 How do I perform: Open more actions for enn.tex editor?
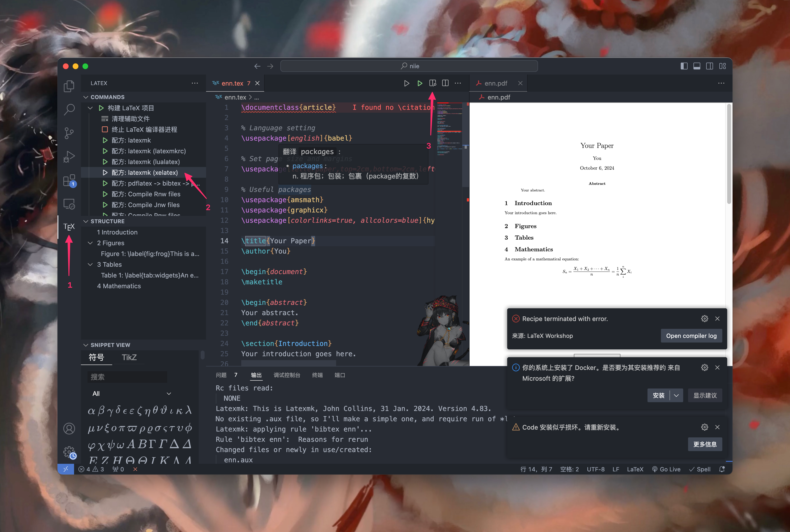pyautogui.click(x=458, y=83)
